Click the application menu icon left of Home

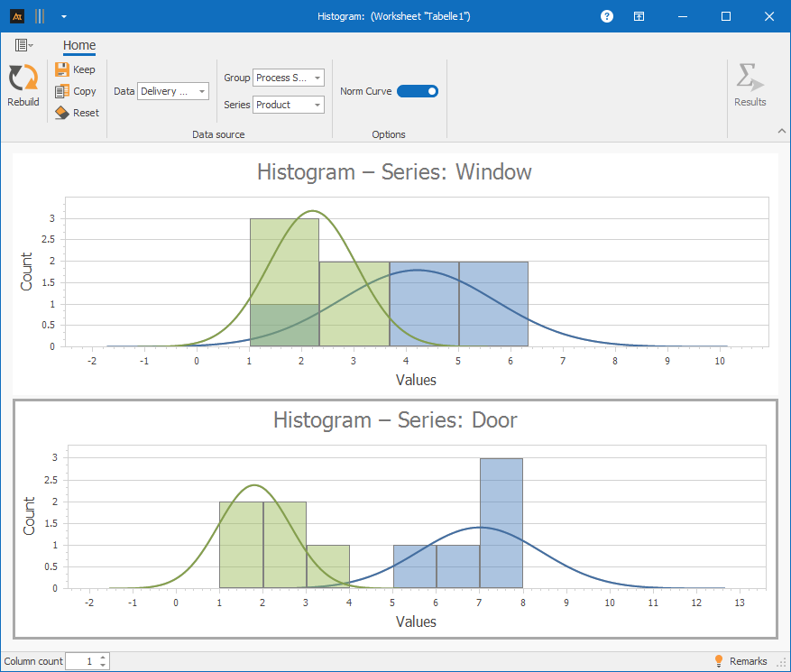click(x=23, y=45)
